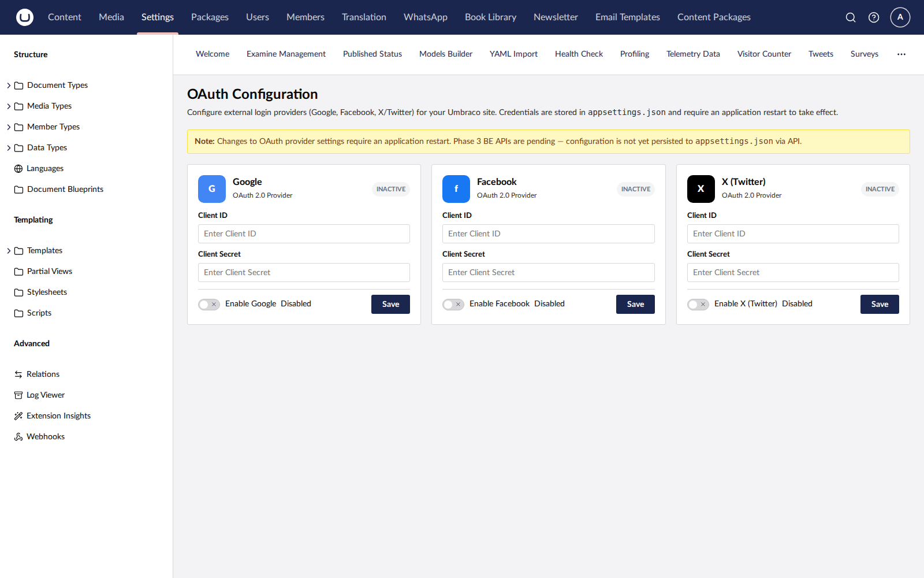Click the Partial Views folder icon

(18, 272)
